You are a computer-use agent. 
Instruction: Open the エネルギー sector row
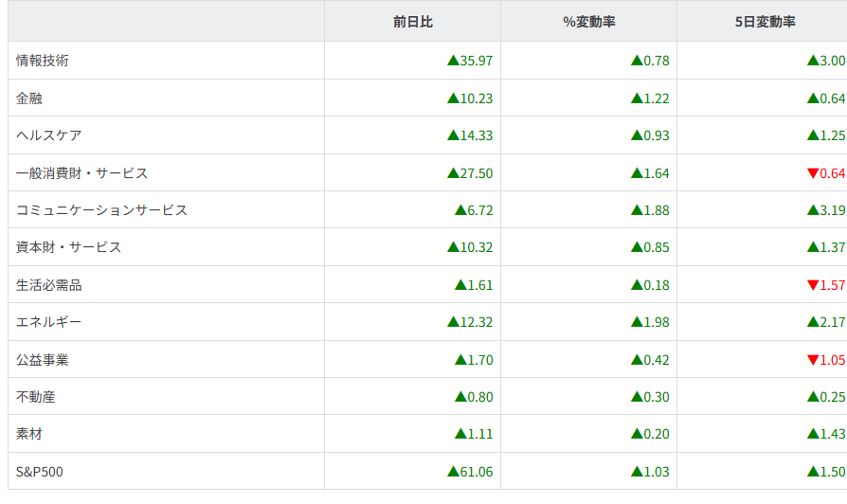pos(49,322)
